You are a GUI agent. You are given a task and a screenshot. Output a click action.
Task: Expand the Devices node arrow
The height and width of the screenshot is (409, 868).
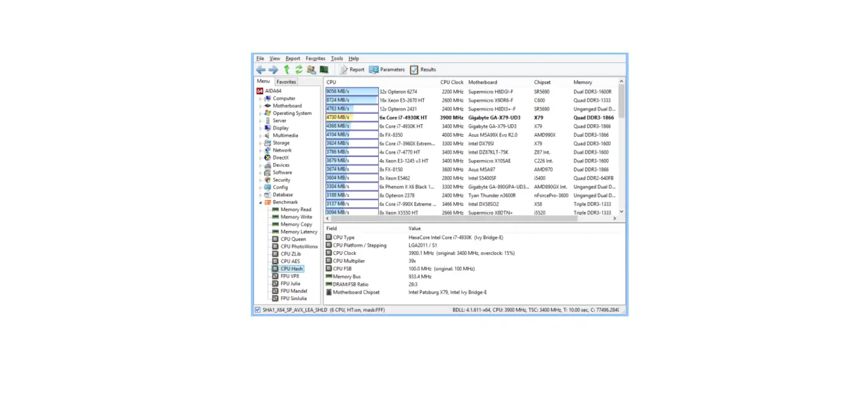pyautogui.click(x=261, y=165)
